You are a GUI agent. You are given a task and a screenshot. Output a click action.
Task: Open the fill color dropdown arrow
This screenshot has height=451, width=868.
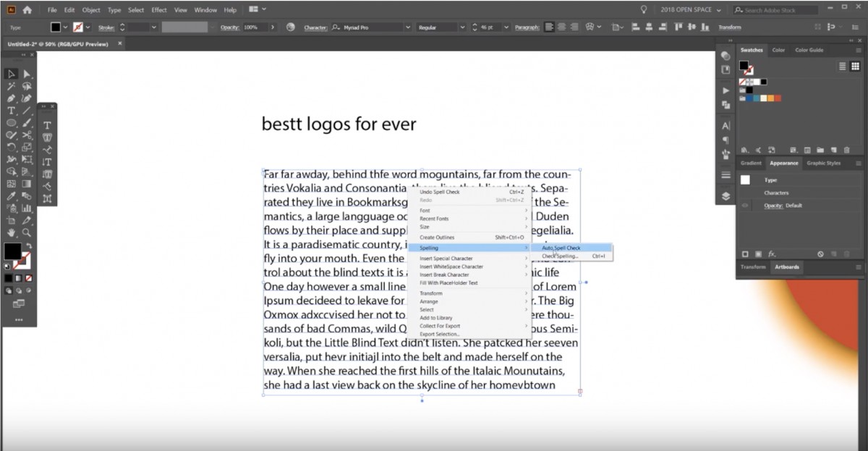point(66,27)
